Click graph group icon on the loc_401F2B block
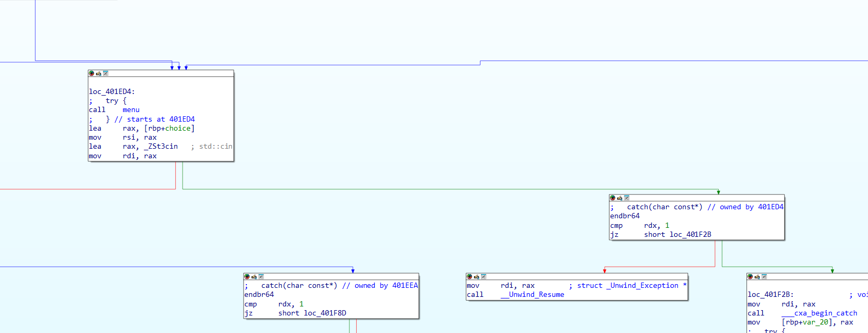The image size is (868, 333). 764,277
